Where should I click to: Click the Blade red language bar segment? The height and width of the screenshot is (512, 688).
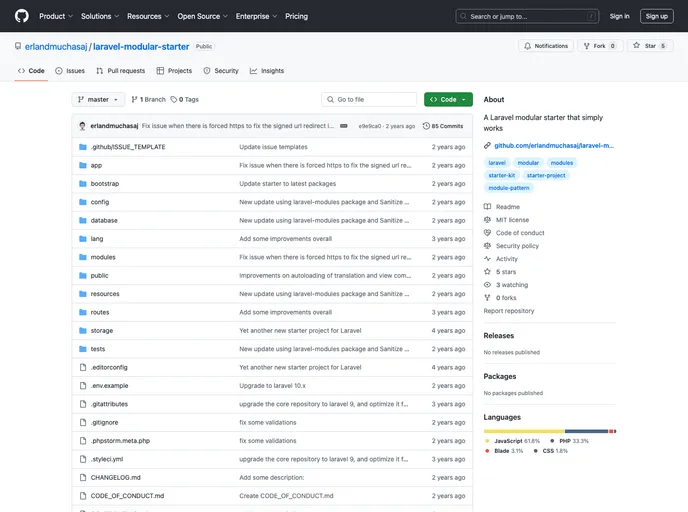pos(611,431)
